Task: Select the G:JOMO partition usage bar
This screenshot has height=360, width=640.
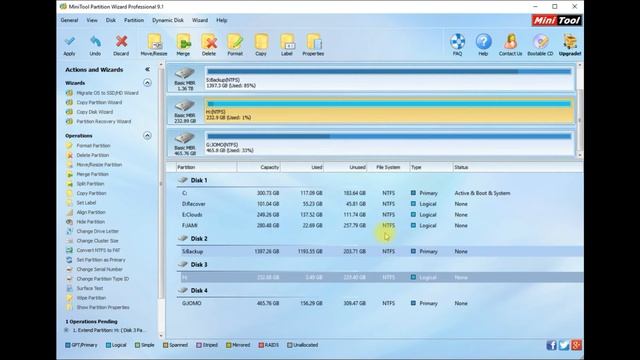Action: pos(389,136)
